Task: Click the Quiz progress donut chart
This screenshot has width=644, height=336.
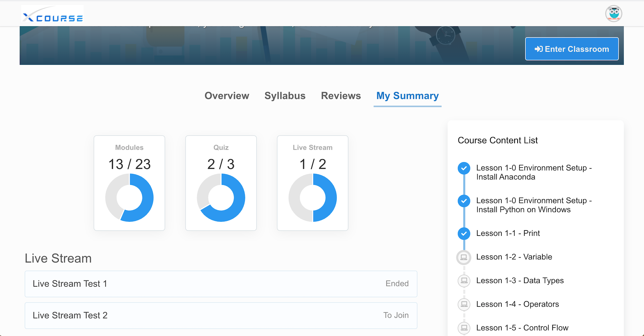Action: pyautogui.click(x=221, y=198)
